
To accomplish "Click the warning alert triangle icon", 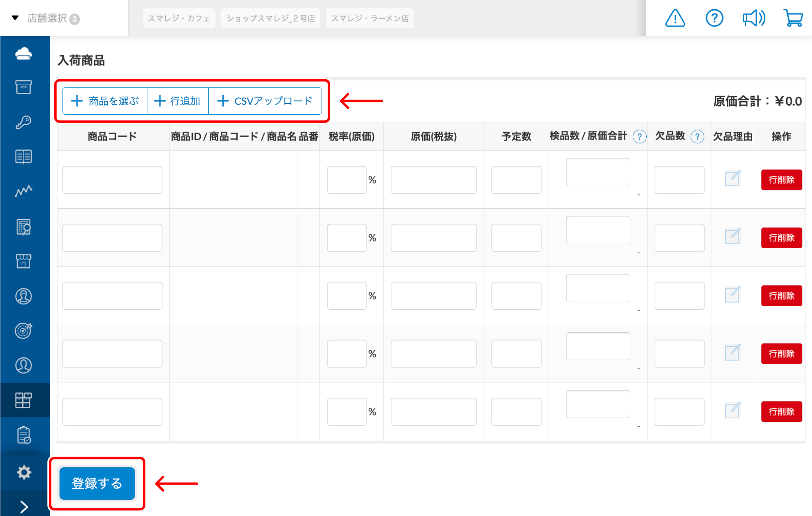I will [675, 18].
